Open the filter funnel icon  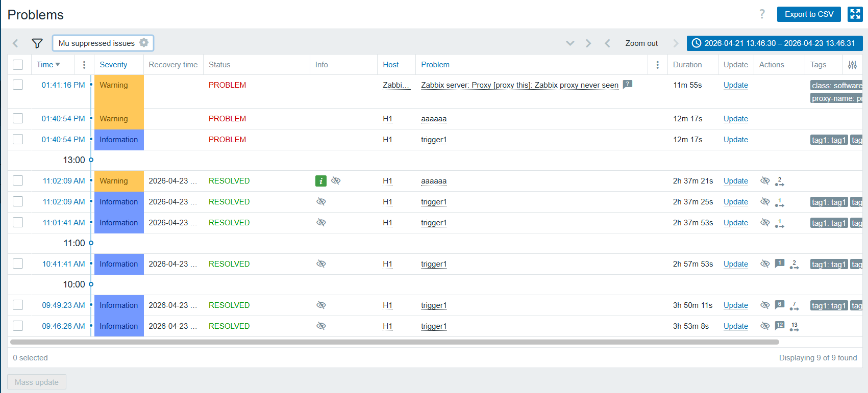click(37, 43)
